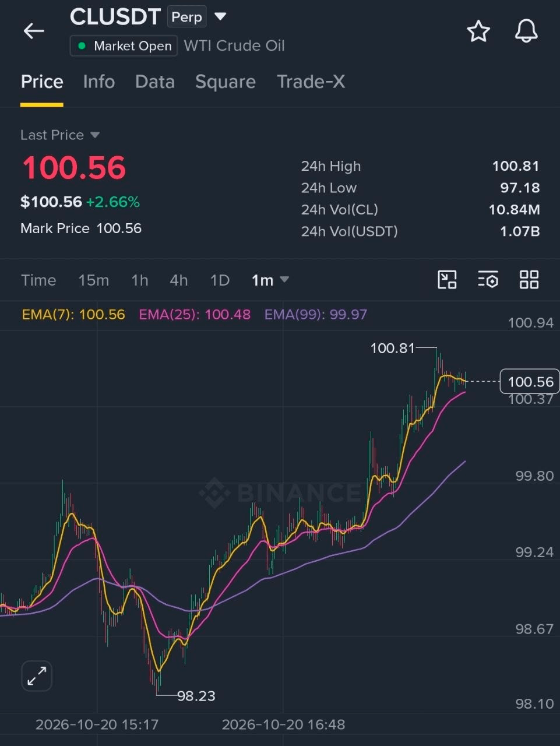Viewport: 560px width, 746px height.
Task: Tap the 24h Low value 97.18
Action: pyautogui.click(x=520, y=188)
